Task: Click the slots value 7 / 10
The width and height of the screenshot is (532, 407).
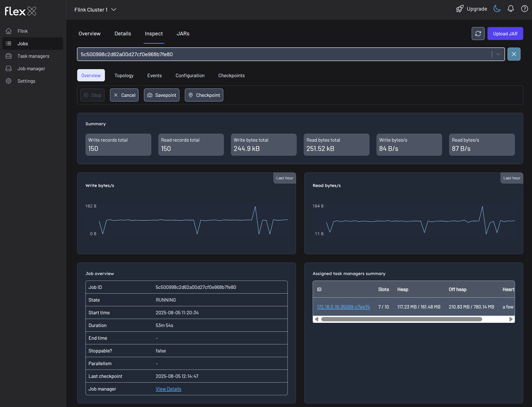Action: [x=383, y=307]
